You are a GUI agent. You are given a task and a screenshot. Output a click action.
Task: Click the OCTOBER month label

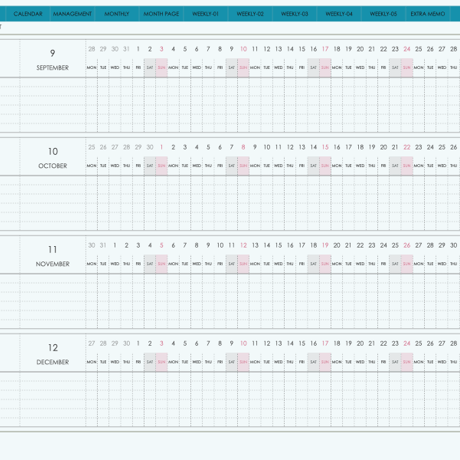[53, 166]
